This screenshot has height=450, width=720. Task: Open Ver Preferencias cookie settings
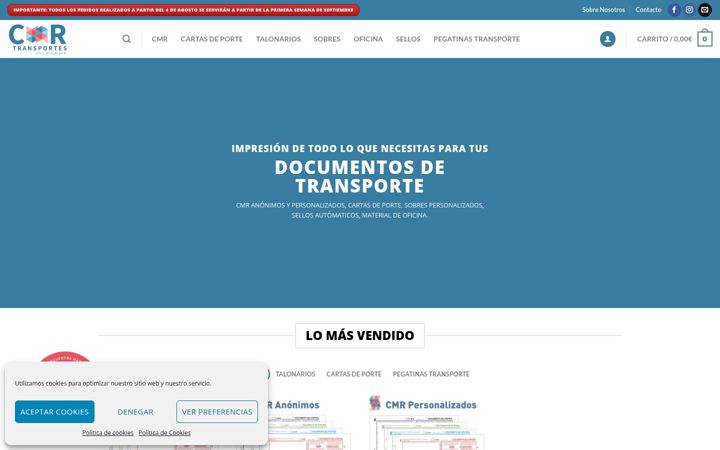[217, 412]
